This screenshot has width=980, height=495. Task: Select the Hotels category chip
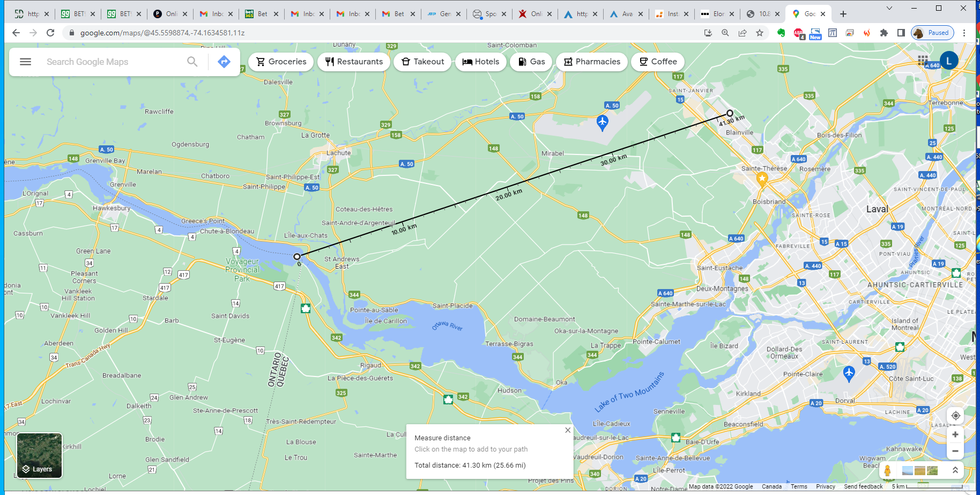[481, 62]
